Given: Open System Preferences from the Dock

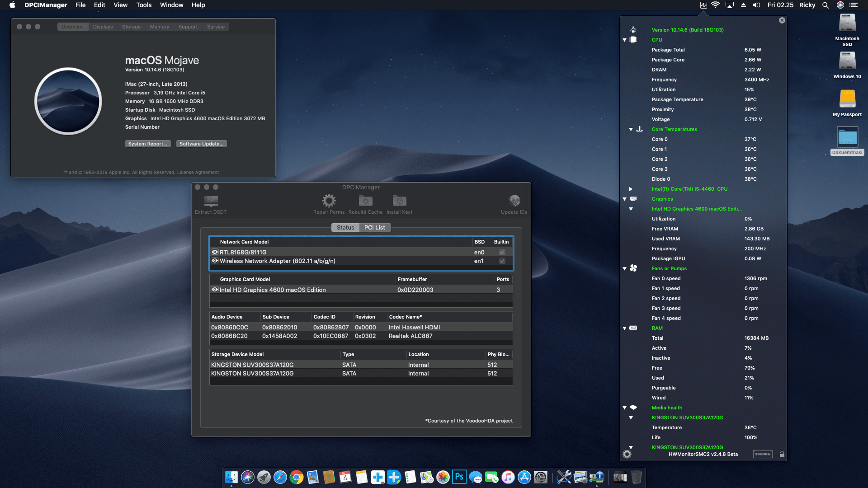Looking at the screenshot, I should pyautogui.click(x=541, y=477).
